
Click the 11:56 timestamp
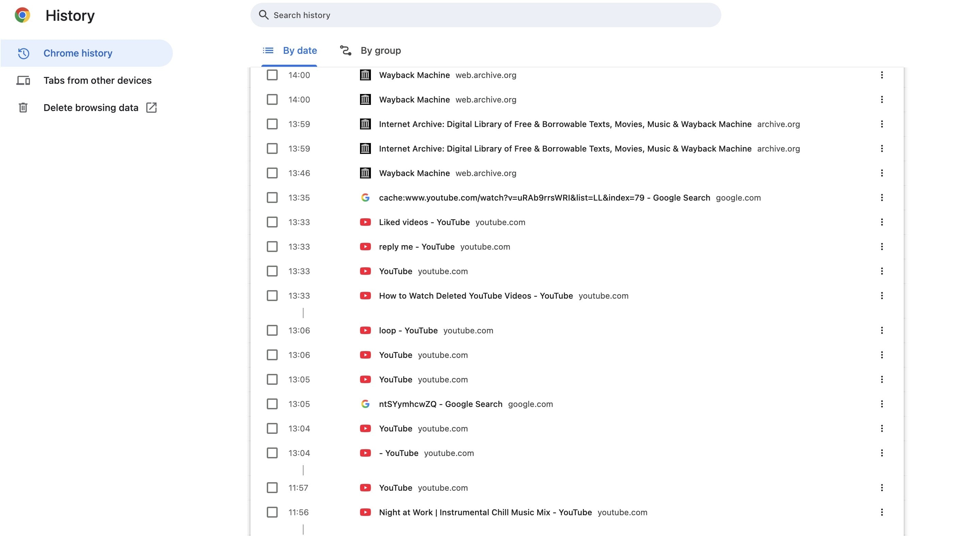point(298,513)
